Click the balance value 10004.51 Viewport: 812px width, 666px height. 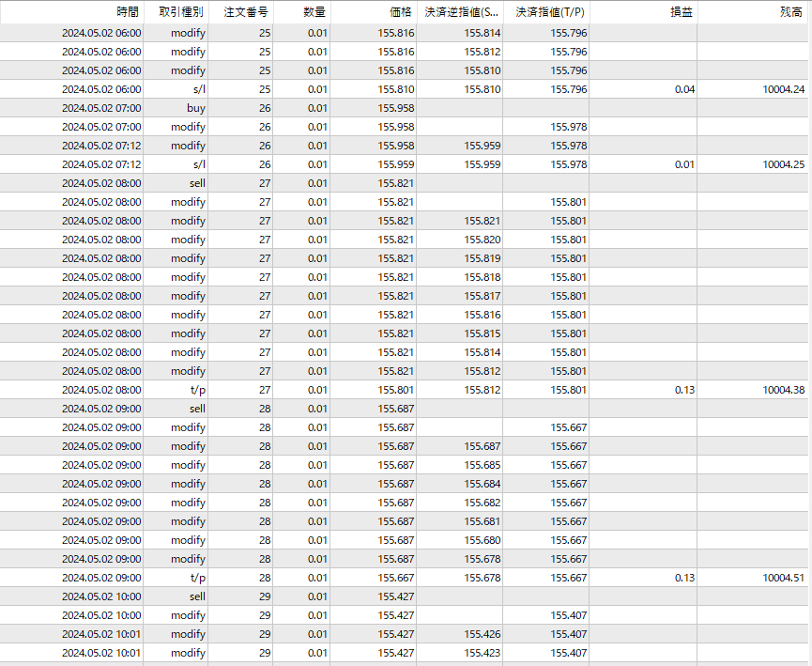pyautogui.click(x=783, y=578)
